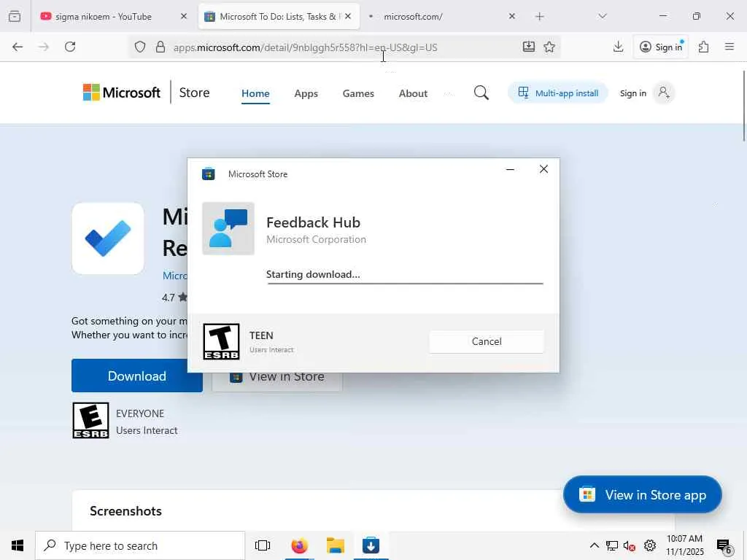
Task: Click the Feedback Hub title text
Action: (x=313, y=222)
